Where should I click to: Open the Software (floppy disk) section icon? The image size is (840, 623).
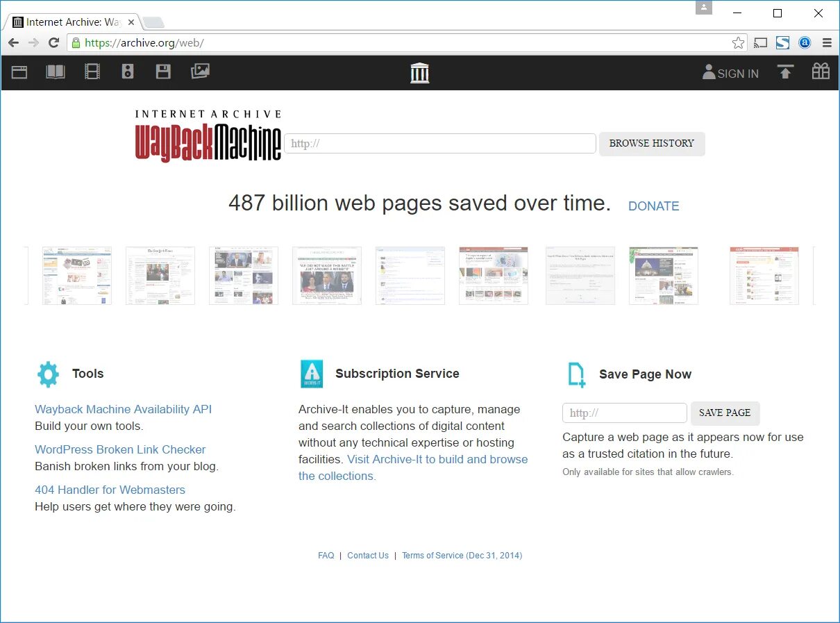163,72
